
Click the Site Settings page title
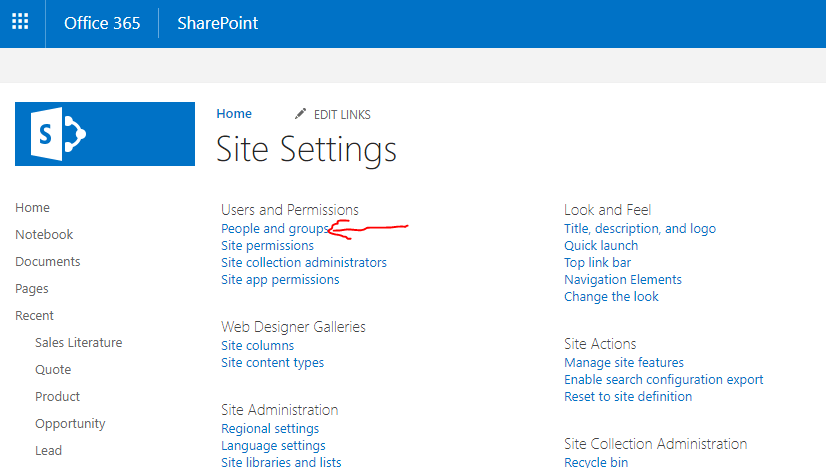click(306, 150)
